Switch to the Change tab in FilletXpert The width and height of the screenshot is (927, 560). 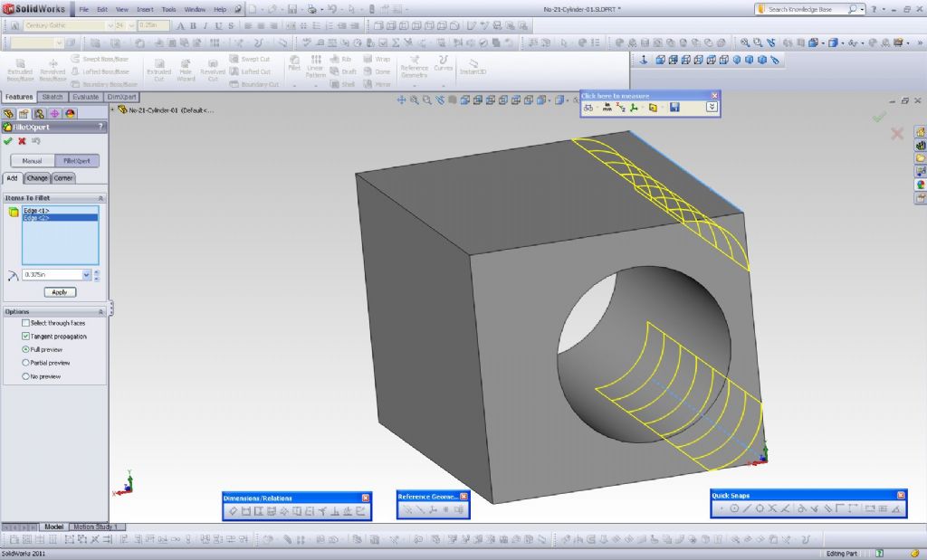[x=36, y=178]
